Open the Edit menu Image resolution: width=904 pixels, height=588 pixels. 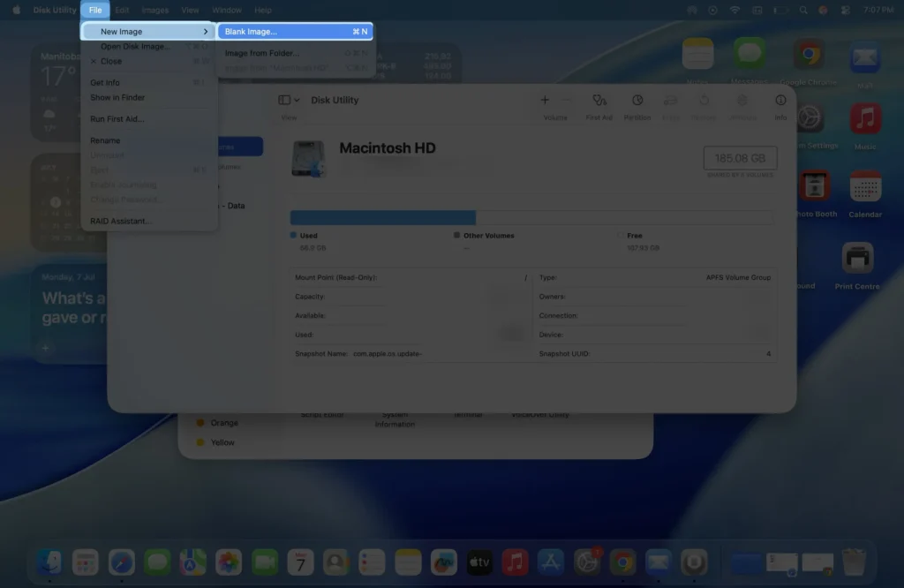[x=123, y=10]
